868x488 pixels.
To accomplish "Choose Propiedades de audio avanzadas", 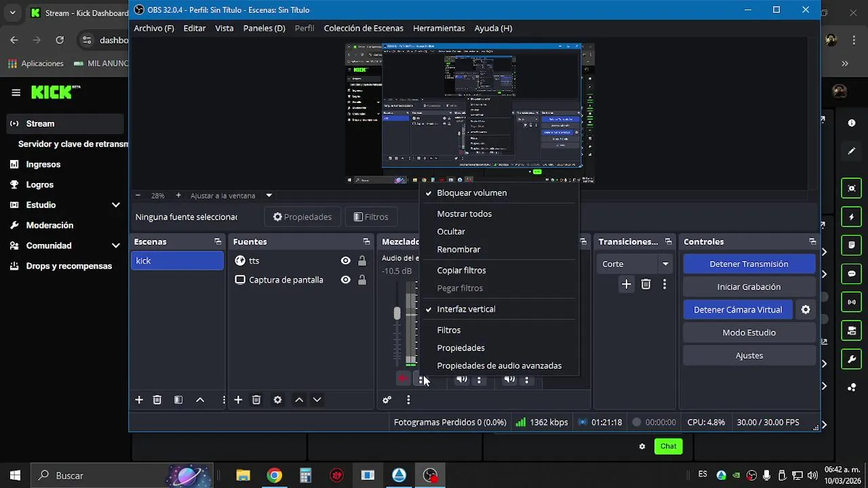I will [499, 366].
